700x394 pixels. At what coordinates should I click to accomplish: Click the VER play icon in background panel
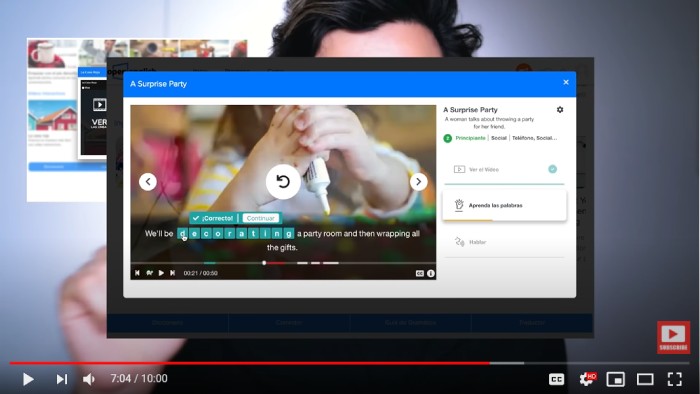[x=99, y=105]
